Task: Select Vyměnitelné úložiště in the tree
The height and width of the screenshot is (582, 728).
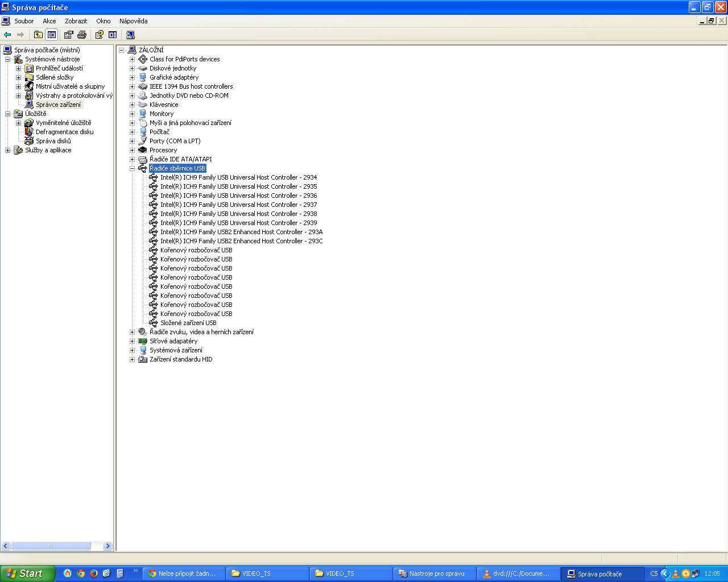Action: 63,123
